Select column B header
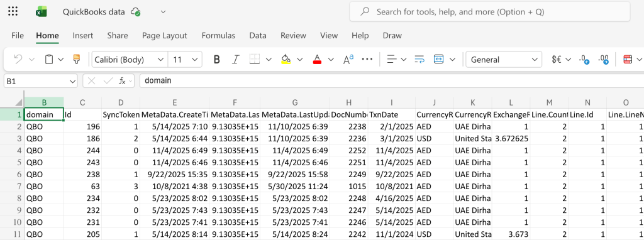 (x=44, y=102)
